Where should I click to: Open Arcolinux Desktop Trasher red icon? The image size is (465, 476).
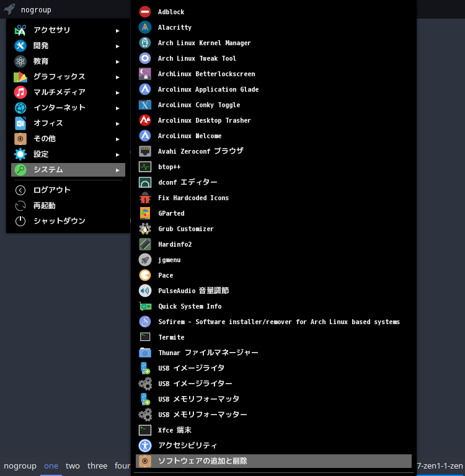pyautogui.click(x=145, y=120)
